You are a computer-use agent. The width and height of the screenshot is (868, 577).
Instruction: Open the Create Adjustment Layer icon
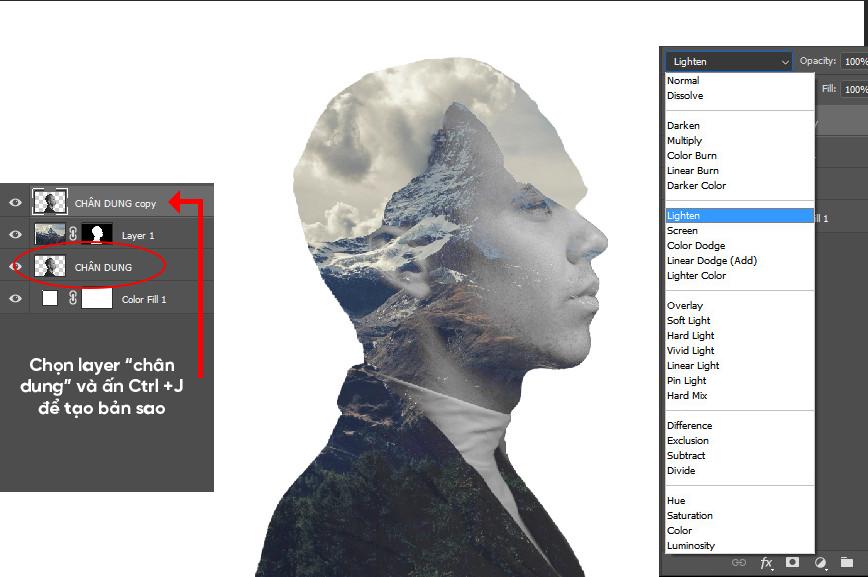[821, 563]
